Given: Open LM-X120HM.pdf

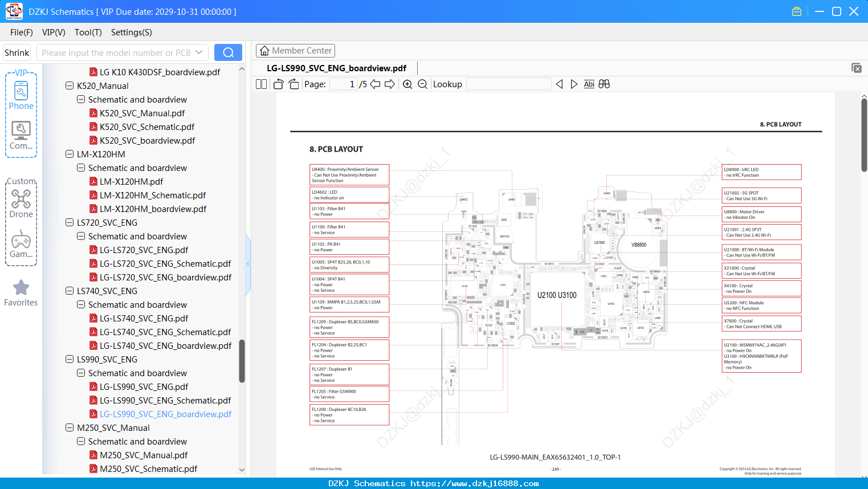Looking at the screenshot, I should click(x=126, y=182).
